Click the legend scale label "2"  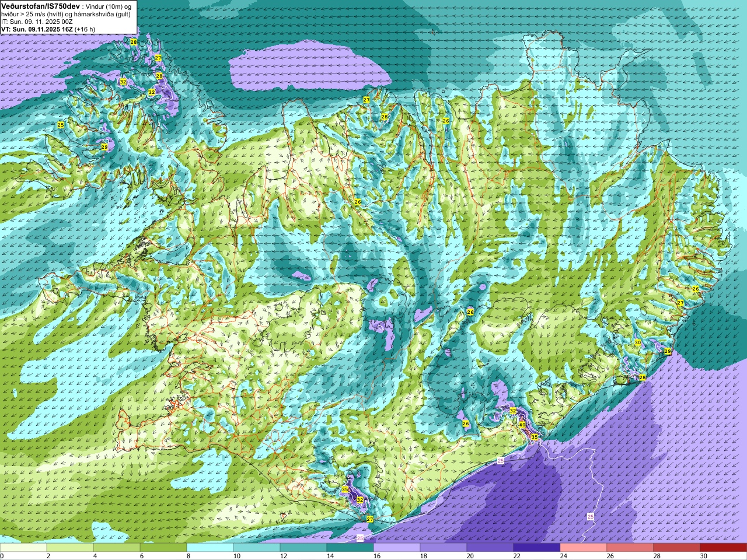coord(48,556)
